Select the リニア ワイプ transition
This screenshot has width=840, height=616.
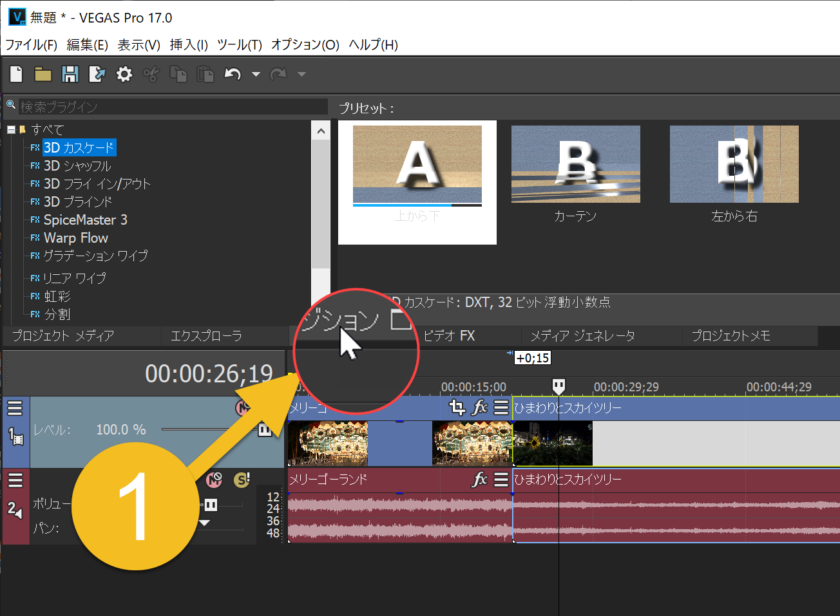click(74, 278)
